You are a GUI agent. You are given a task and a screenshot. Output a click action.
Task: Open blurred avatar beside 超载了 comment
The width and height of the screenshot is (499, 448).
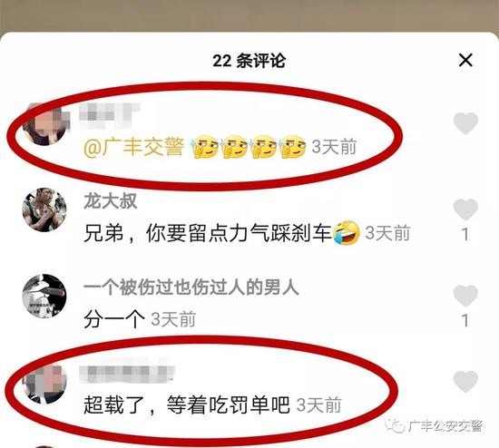pos(44,383)
